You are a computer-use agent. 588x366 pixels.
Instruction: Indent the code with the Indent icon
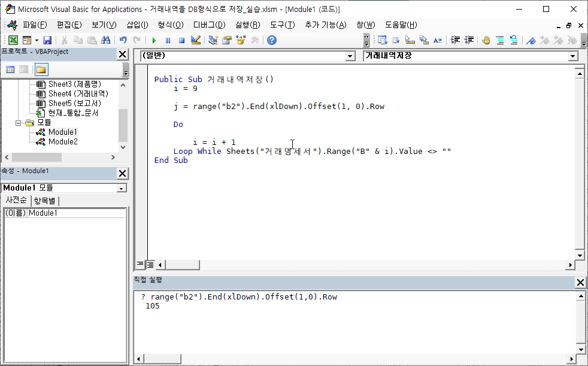pos(455,40)
